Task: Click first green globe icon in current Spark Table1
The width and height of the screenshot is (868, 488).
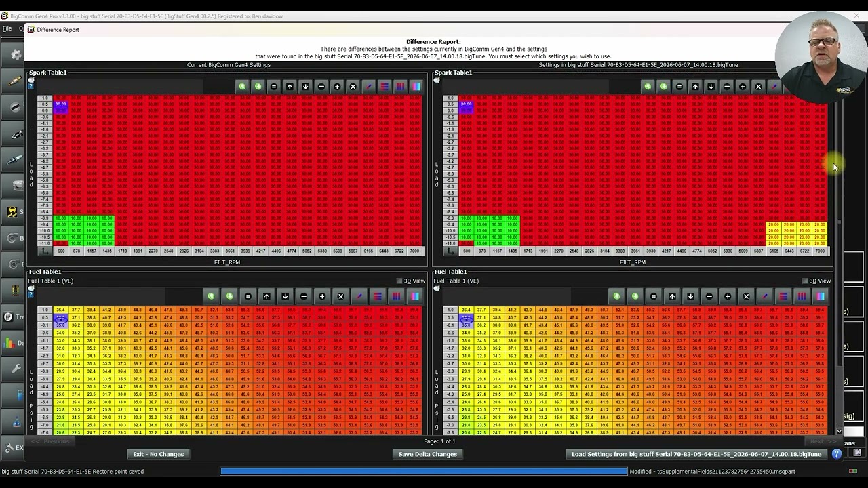Action: pyautogui.click(x=242, y=87)
